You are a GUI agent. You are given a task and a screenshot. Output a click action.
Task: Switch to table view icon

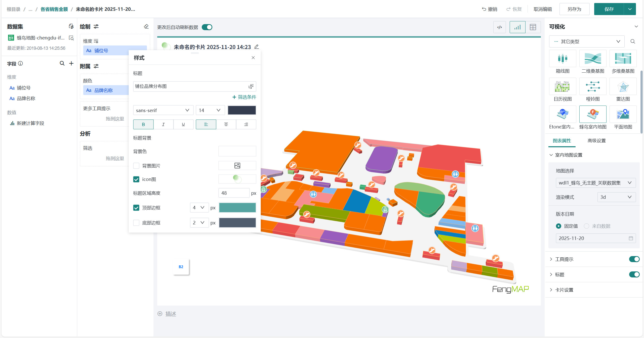coord(533,27)
